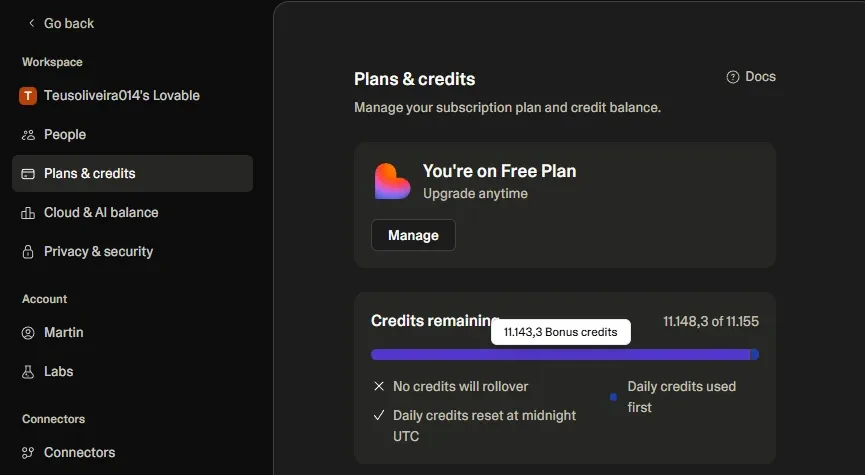Click the Plans & credits card icon
Viewport: 865px width, 475px height.
click(28, 174)
